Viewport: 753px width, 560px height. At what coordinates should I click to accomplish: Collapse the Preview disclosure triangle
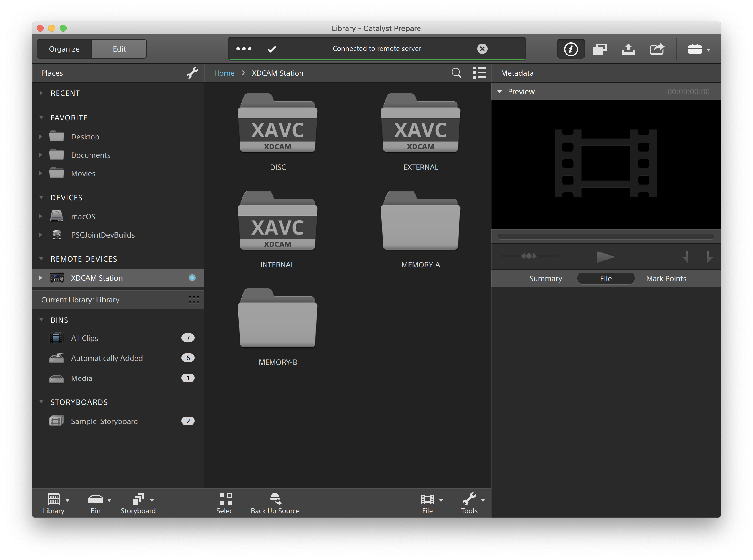(499, 92)
